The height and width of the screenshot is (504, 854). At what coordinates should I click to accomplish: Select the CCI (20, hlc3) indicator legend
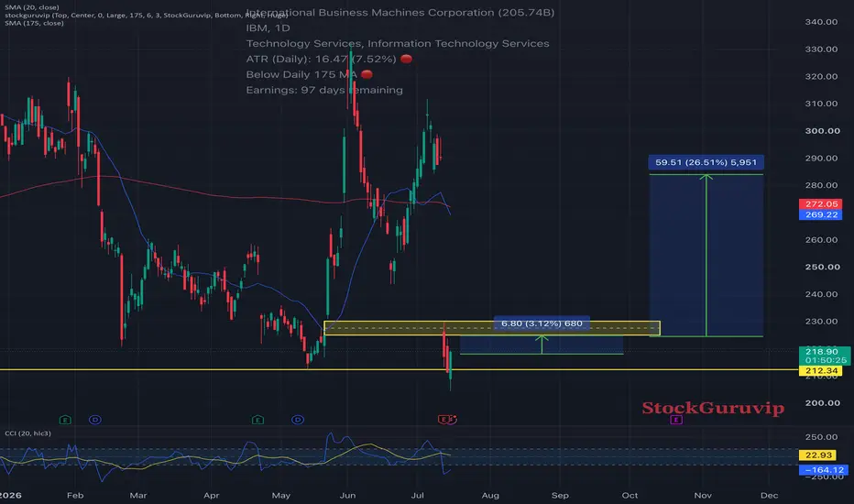click(27, 433)
